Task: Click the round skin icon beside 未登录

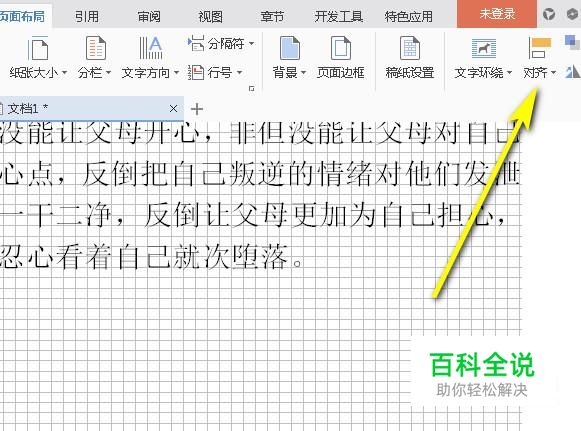Action: click(x=549, y=14)
